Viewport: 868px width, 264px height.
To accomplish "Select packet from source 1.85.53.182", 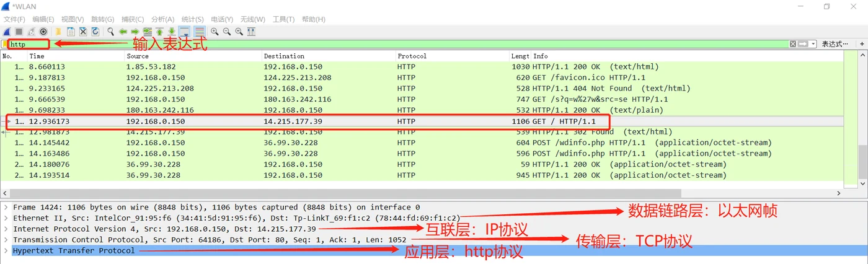I will point(422,66).
